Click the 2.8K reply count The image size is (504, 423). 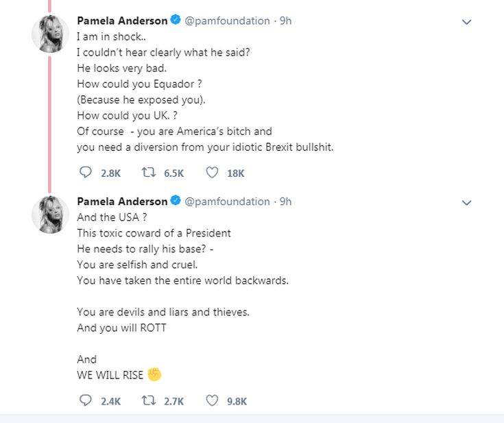point(110,173)
